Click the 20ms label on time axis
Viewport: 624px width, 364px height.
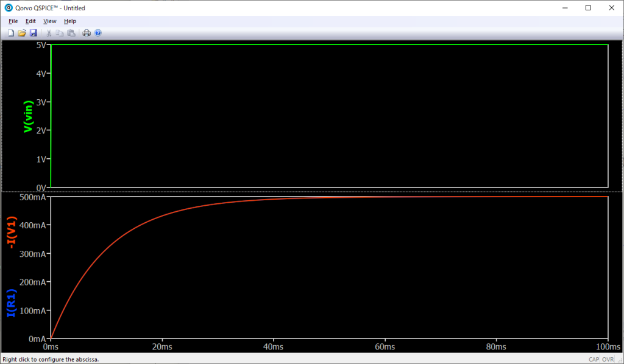(x=162, y=347)
